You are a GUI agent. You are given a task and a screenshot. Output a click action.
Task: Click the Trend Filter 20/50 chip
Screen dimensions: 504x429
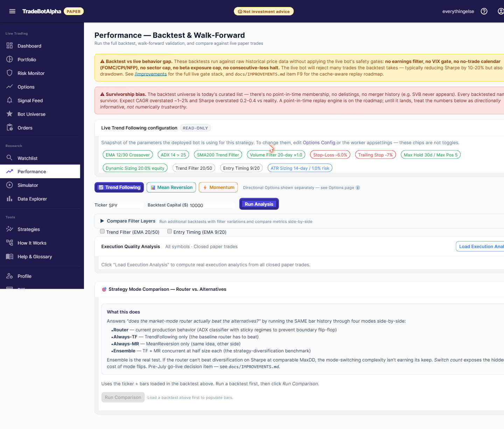[194, 168]
